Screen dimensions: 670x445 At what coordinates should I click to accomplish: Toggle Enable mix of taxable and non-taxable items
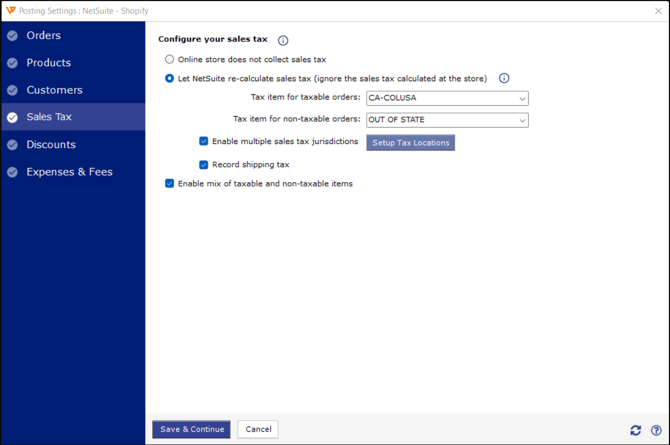click(x=170, y=184)
